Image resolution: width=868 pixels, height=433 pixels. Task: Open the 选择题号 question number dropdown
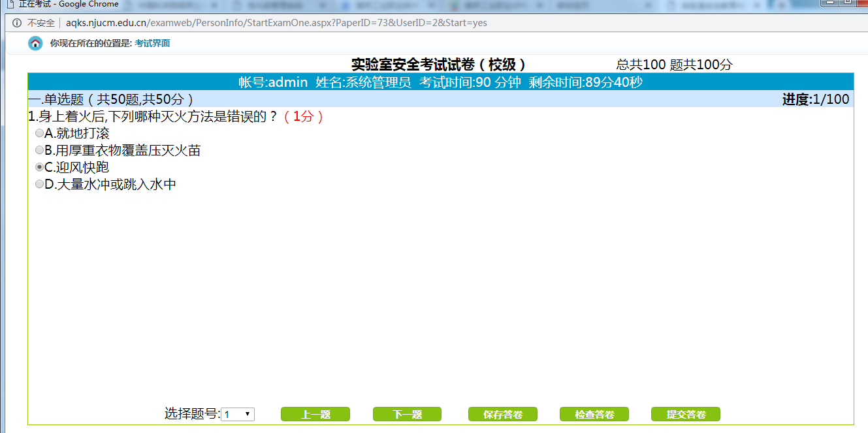(247, 413)
